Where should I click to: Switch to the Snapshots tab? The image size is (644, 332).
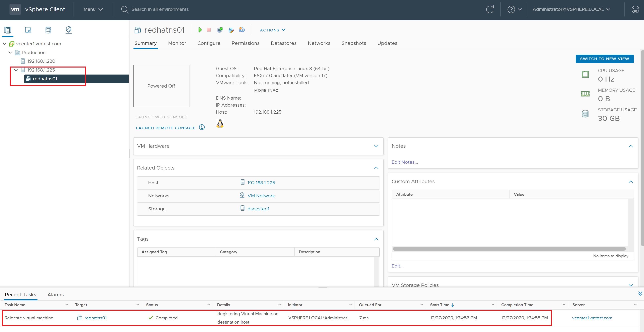[x=354, y=43]
